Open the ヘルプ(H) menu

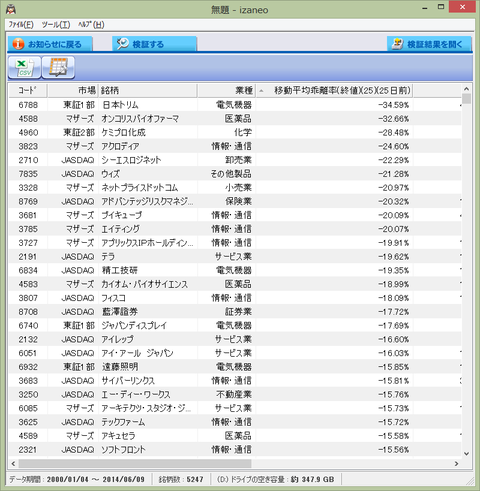(91, 25)
